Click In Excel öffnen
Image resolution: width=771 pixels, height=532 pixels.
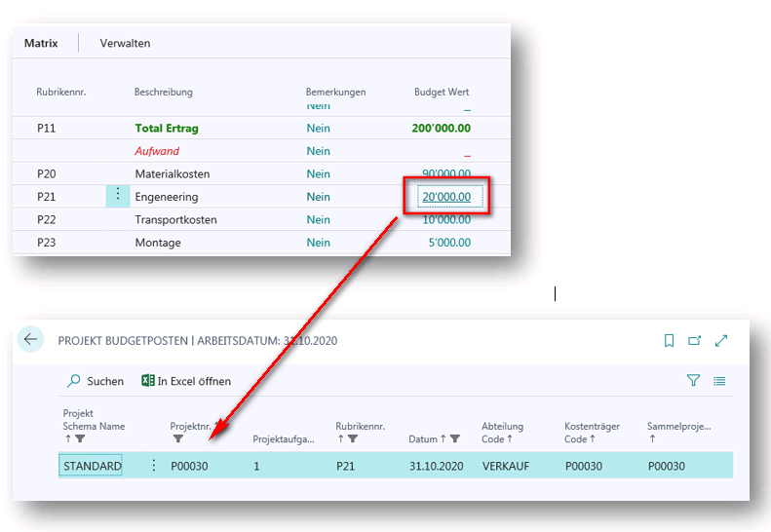point(186,381)
